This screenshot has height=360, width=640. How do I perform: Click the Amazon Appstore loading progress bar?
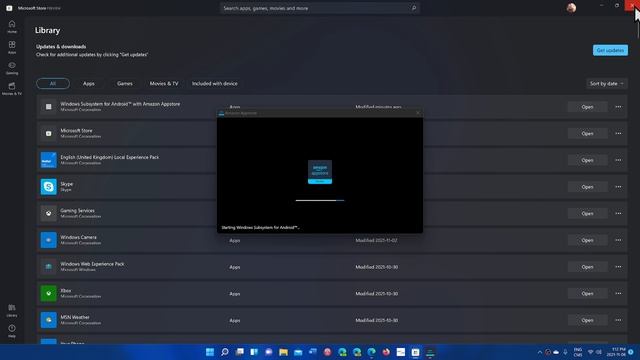(320, 200)
